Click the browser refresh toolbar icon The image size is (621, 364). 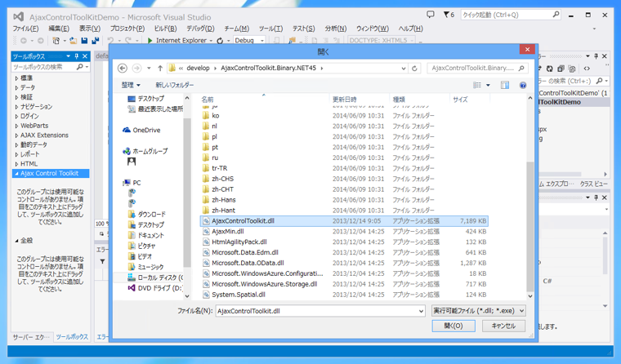coord(220,40)
